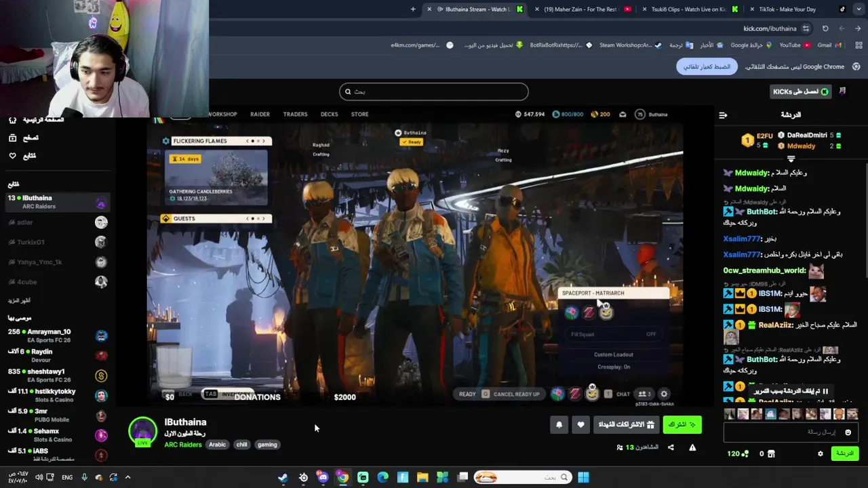The height and width of the screenshot is (488, 868).
Task: Set Chrome as default browser button
Action: 707,66
